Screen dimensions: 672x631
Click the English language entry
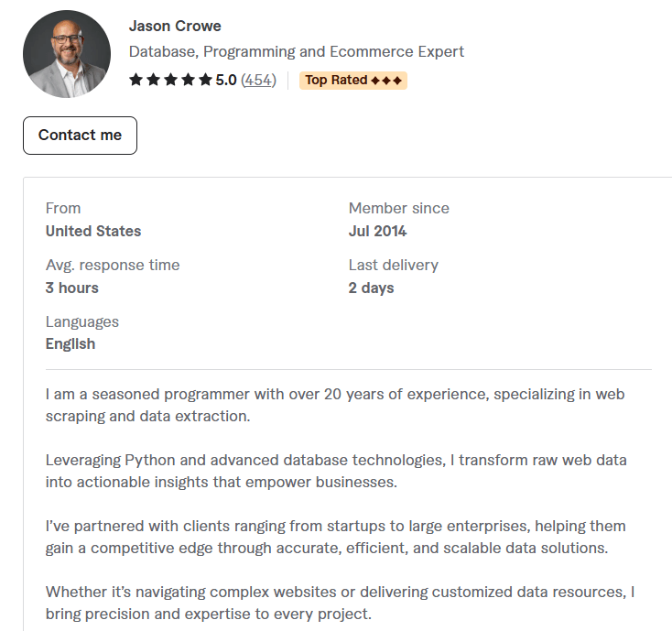pos(70,344)
